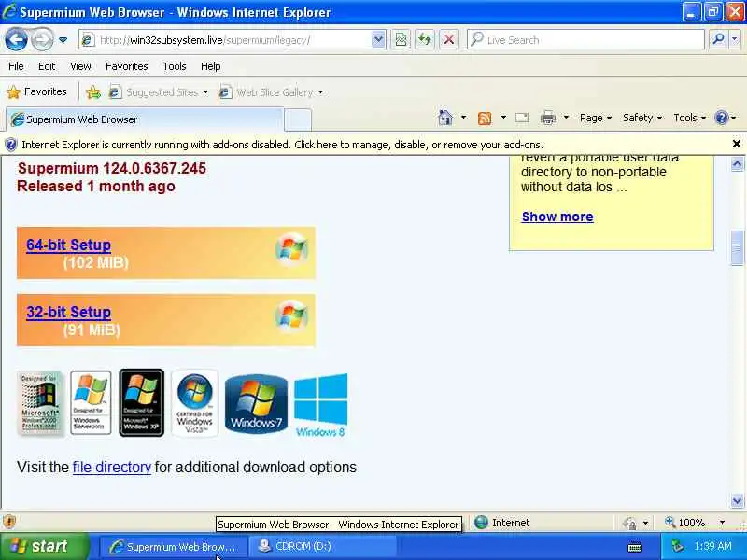The width and height of the screenshot is (747, 560).
Task: Open the View menu
Action: (80, 66)
